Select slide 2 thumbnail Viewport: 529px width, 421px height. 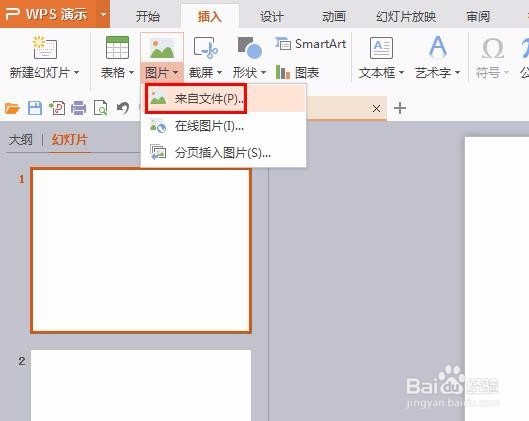[141, 385]
